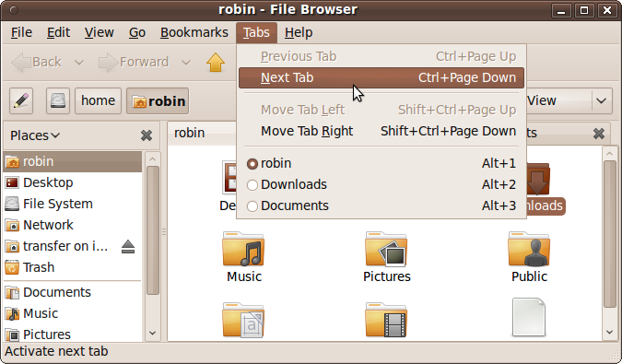Click the filesystem root drive path button
Viewport: 622px width, 364px height.
[x=58, y=100]
